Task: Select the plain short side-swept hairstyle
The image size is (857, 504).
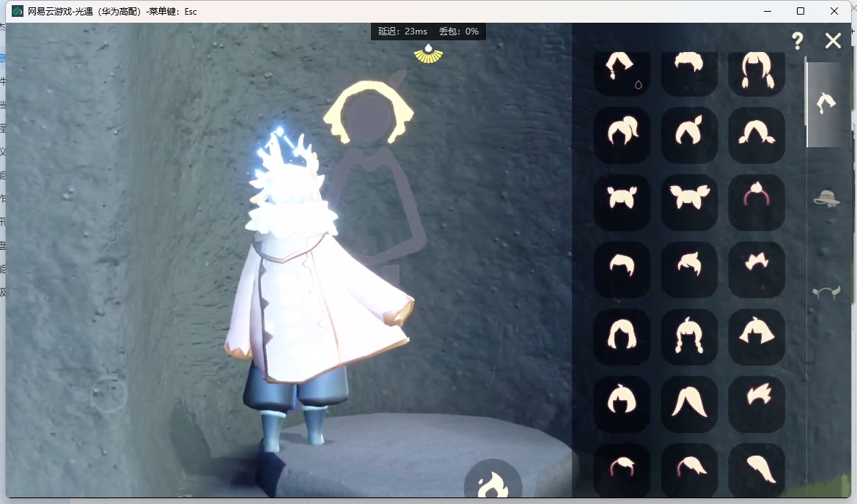Action: [622, 269]
